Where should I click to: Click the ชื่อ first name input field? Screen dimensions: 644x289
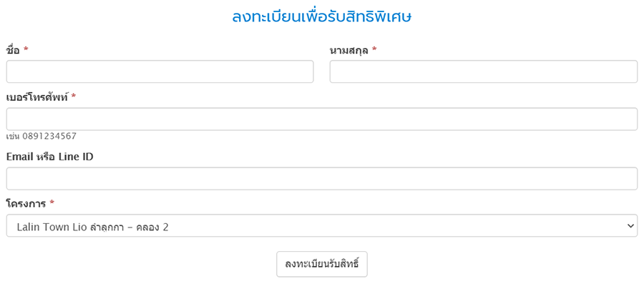tap(160, 72)
